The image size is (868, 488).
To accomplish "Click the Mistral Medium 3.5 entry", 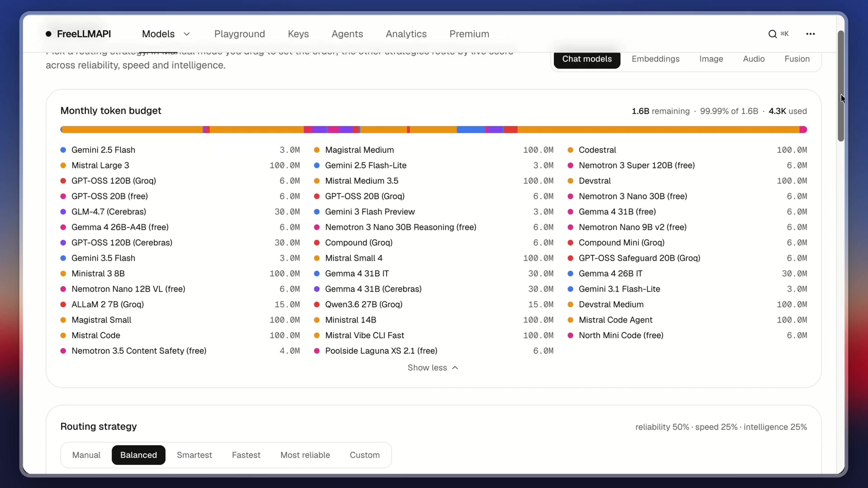I will pyautogui.click(x=434, y=181).
